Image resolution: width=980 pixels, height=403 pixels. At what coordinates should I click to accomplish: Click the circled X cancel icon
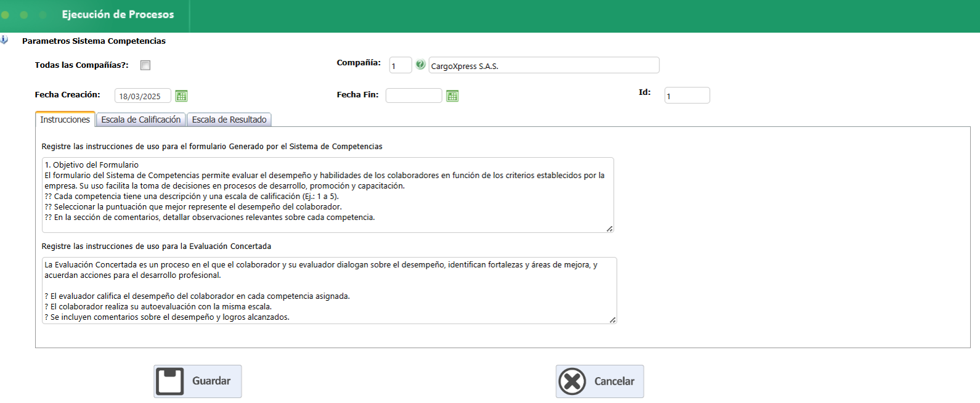pyautogui.click(x=572, y=381)
